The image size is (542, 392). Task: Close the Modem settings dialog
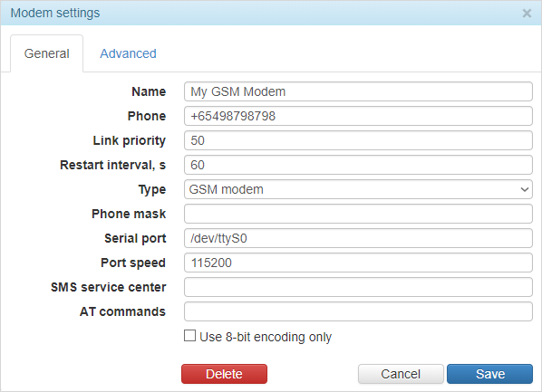(527, 14)
